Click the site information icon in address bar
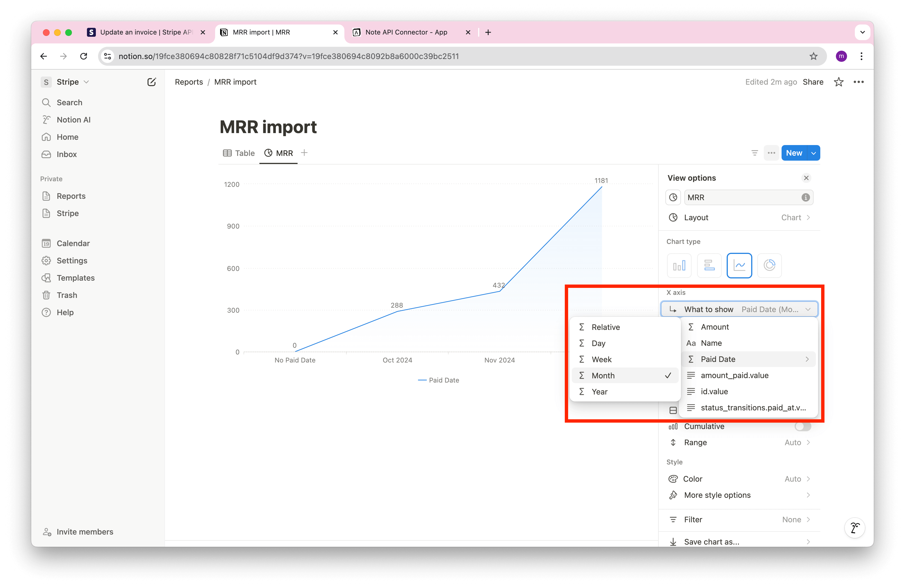The width and height of the screenshot is (905, 588). [108, 56]
